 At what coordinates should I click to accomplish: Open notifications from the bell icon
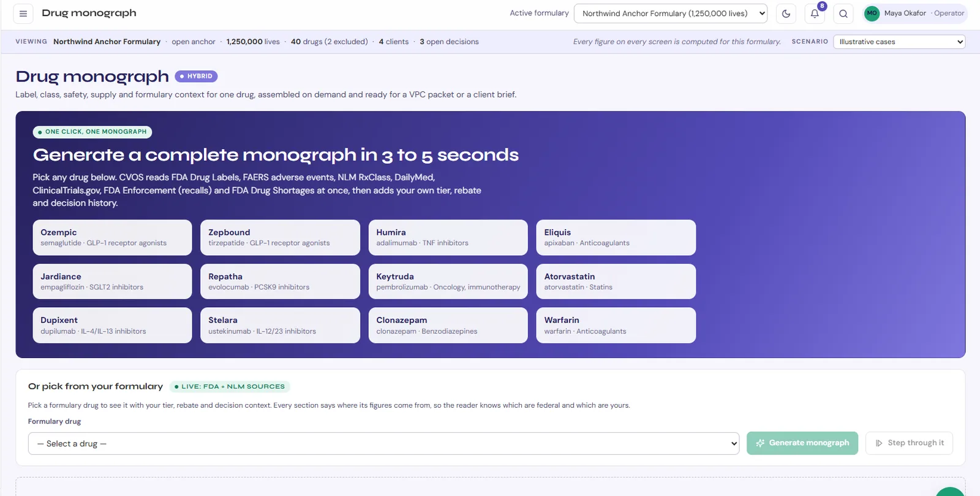815,13
